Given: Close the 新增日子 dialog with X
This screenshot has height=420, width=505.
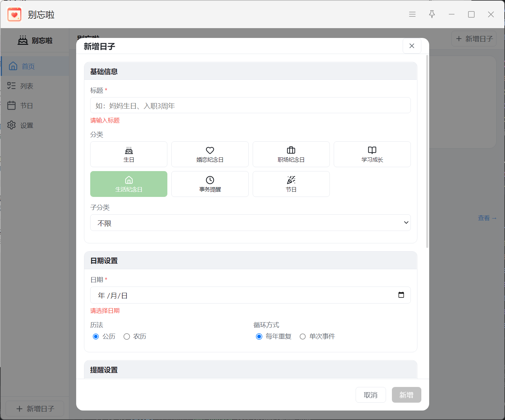Looking at the screenshot, I should point(412,46).
